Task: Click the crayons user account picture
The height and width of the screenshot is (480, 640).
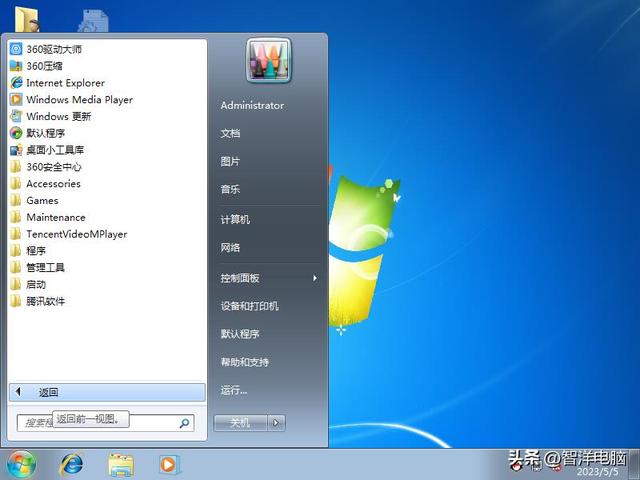Action: (269, 61)
